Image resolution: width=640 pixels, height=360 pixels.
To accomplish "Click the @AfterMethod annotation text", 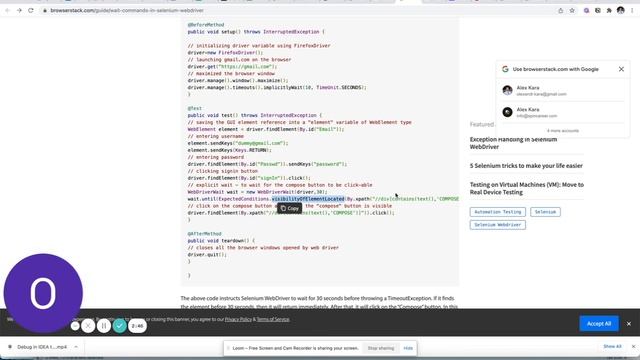I will 204,234.
